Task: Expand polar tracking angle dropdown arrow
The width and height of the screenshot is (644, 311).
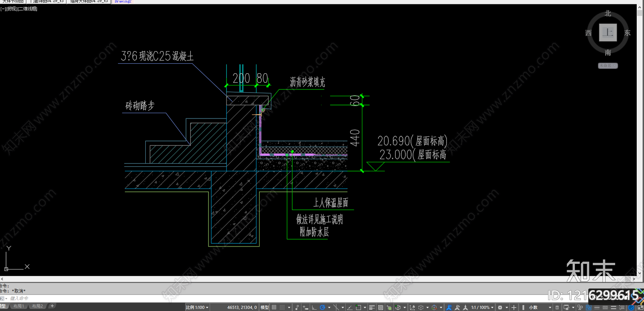Action: (329, 307)
